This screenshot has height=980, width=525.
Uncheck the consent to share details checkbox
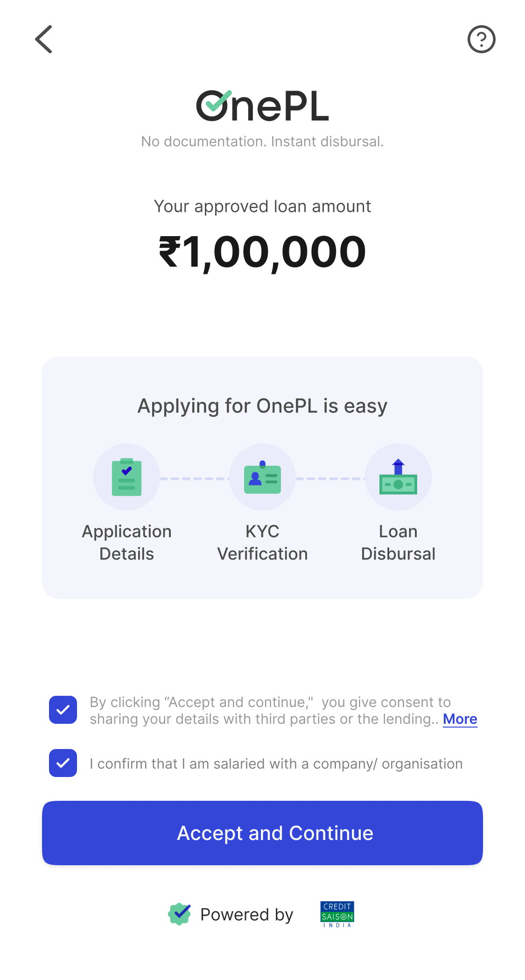coord(63,710)
